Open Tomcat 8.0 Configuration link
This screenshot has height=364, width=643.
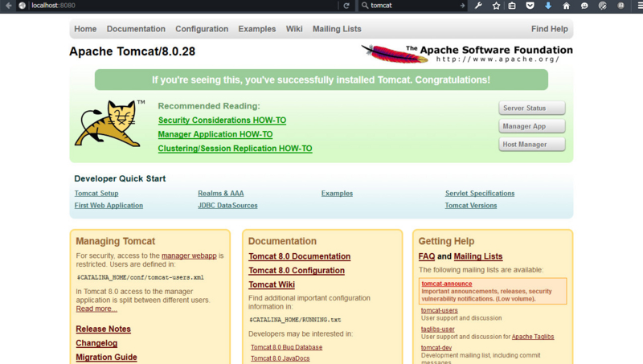pos(297,271)
